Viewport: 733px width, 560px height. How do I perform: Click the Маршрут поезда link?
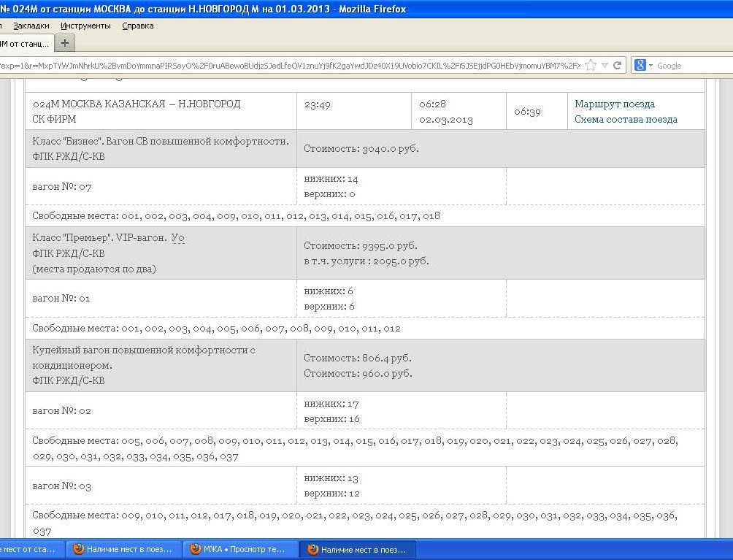614,104
